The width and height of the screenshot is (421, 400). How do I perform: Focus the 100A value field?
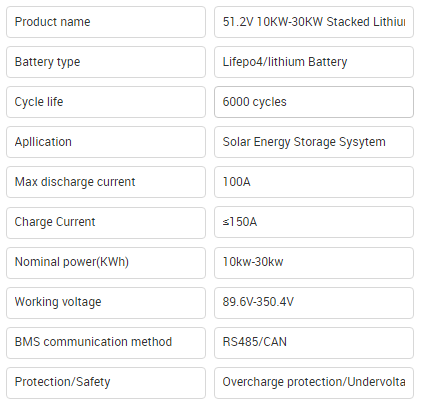(x=314, y=182)
